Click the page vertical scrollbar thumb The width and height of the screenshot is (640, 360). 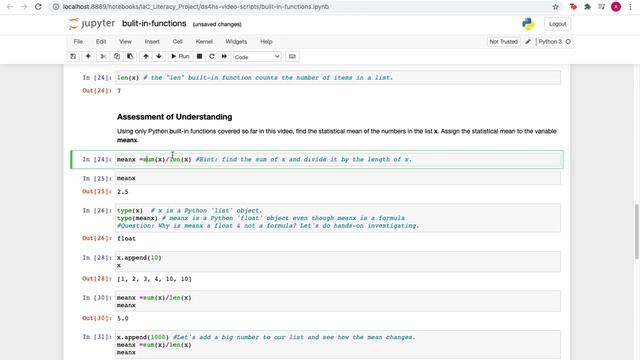click(x=636, y=231)
